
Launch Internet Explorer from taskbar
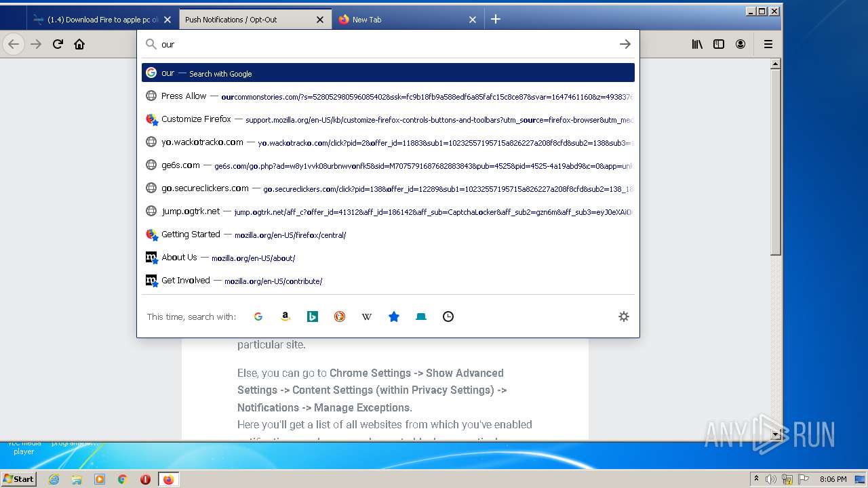[x=54, y=479]
